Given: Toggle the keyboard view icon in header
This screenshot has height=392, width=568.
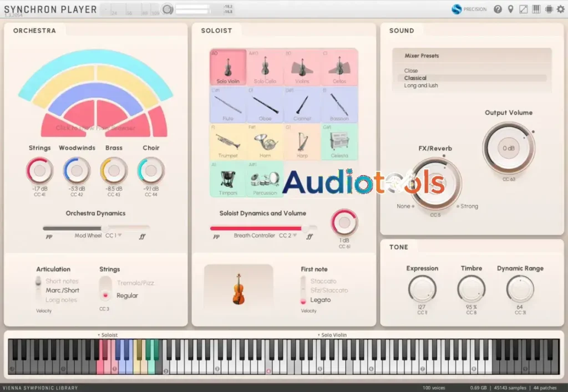Looking at the screenshot, I should click(x=536, y=9).
